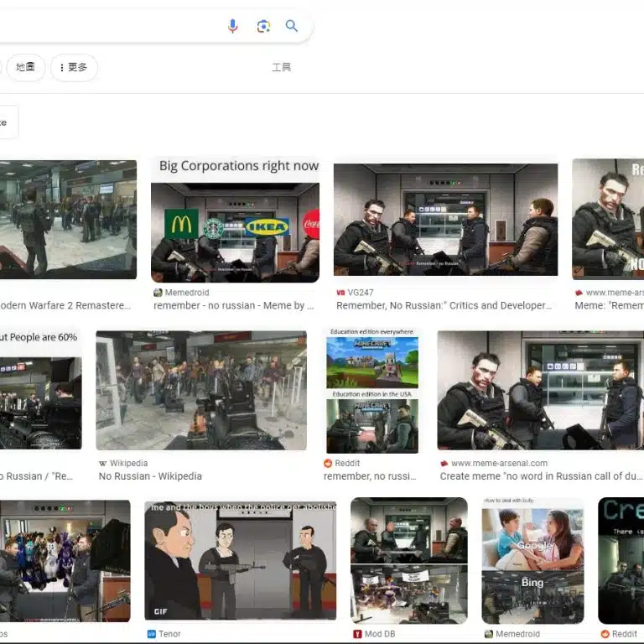
Task: Open the "Big Corporations right now" meme thumbnail
Action: pos(235,220)
